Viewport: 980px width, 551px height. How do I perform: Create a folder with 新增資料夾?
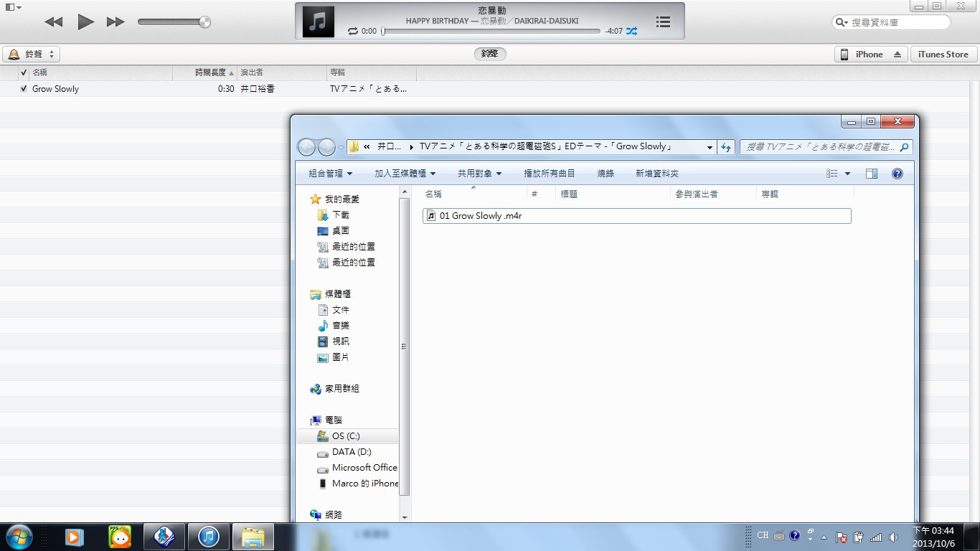click(x=657, y=174)
